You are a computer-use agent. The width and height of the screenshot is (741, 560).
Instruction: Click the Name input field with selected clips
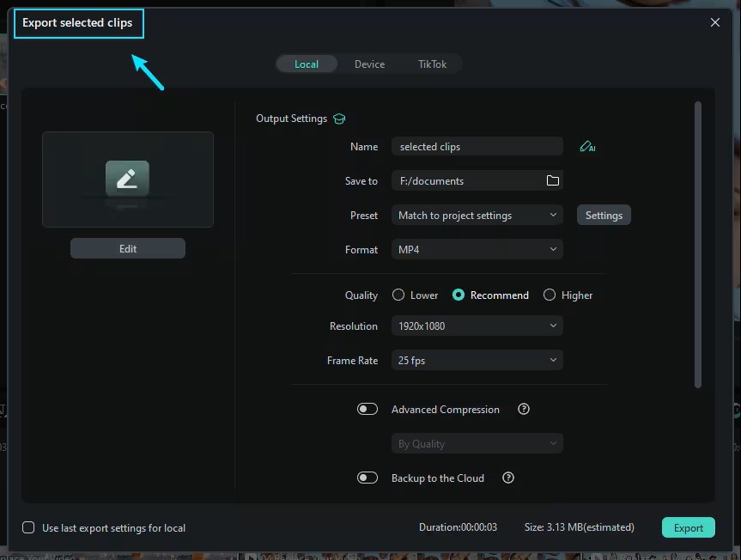click(477, 146)
